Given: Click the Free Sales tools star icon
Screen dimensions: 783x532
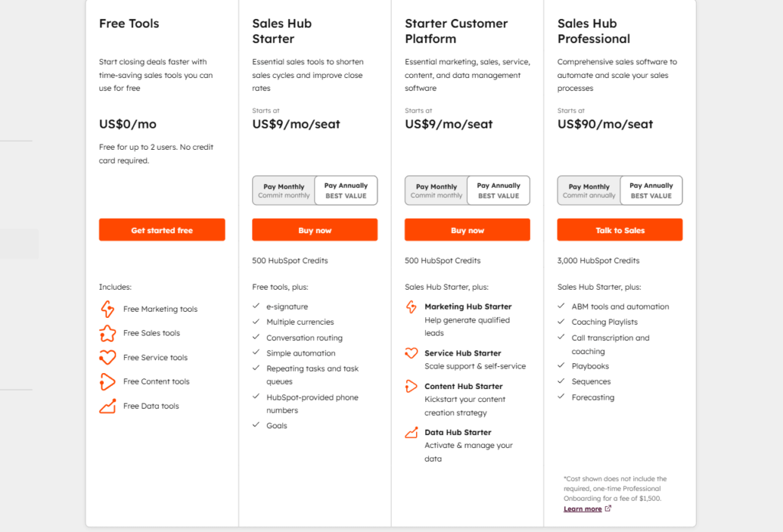Looking at the screenshot, I should pos(108,333).
